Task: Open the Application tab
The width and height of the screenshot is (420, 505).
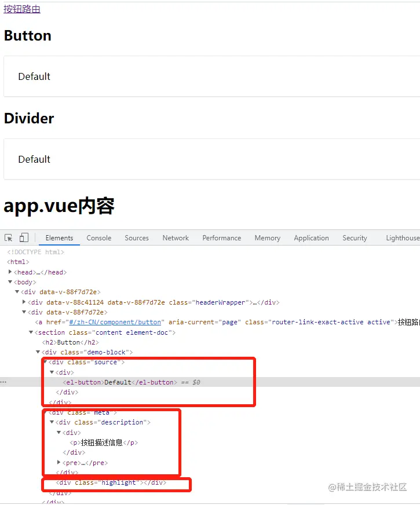Action: point(311,238)
